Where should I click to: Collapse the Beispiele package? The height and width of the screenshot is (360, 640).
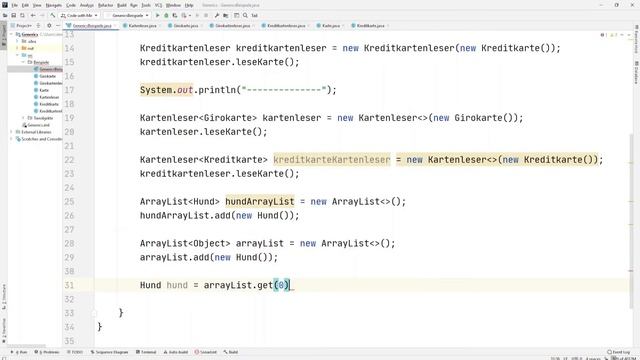[x=23, y=62]
